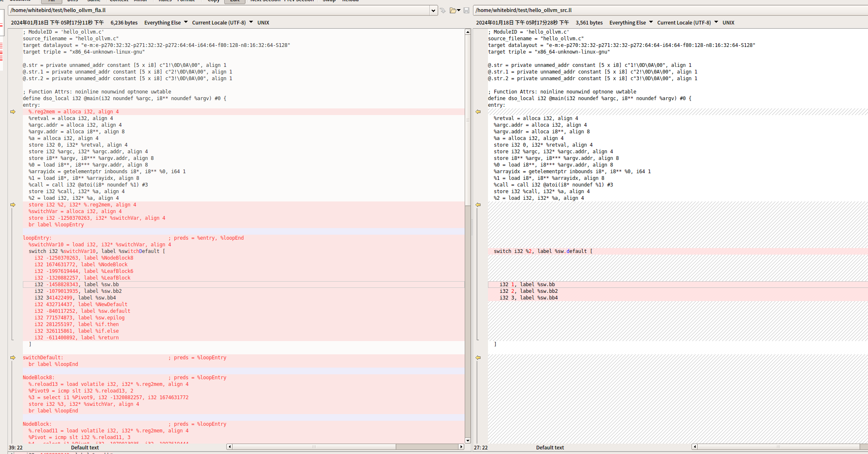Click the reload arrow icon beside left path

pos(443,10)
